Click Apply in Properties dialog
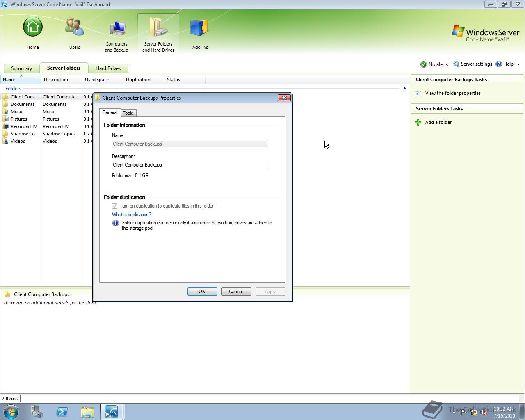The height and width of the screenshot is (420, 525). pyautogui.click(x=270, y=292)
